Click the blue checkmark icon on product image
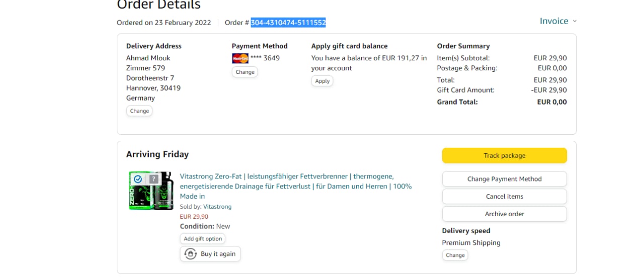Image resolution: width=644 pixels, height=279 pixels. click(x=138, y=179)
